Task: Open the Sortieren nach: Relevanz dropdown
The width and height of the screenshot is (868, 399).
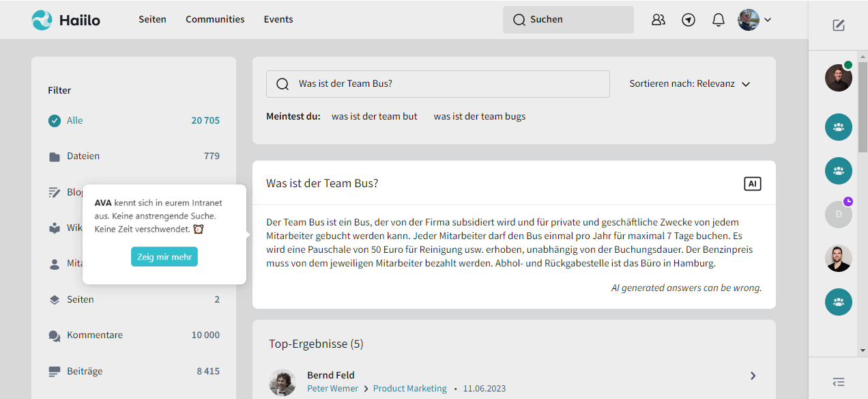Action: click(x=689, y=84)
